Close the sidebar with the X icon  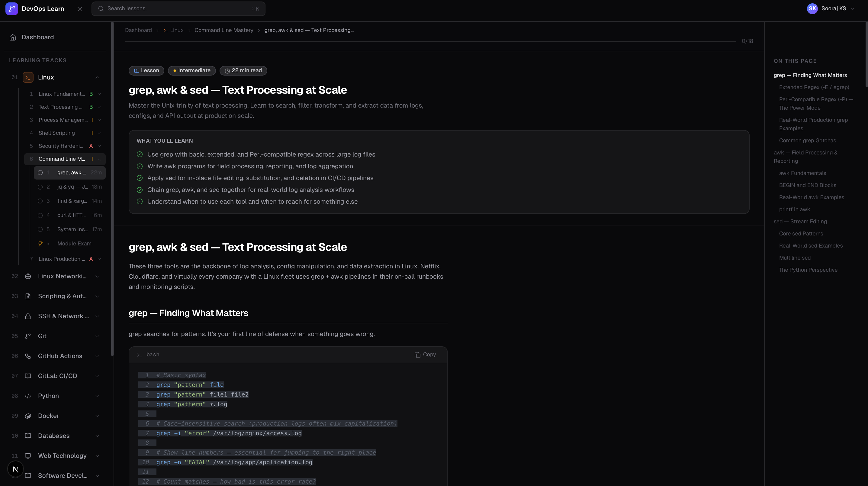tap(80, 9)
